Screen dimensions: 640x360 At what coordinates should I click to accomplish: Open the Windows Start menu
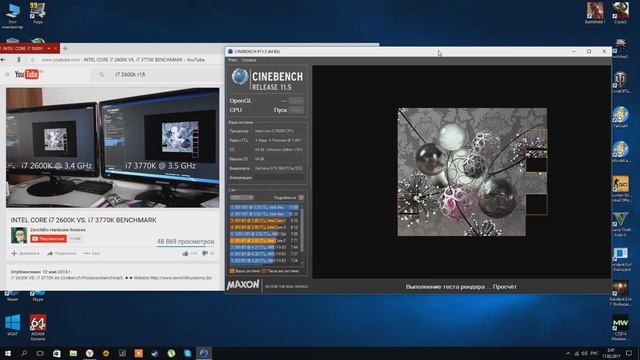tap(7, 353)
